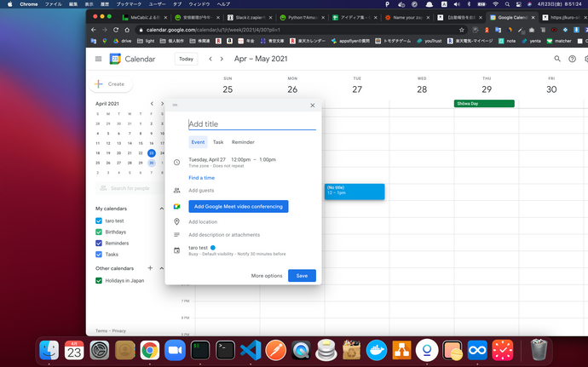Go back in Chrome
Image resolution: width=588 pixels, height=367 pixels.
point(94,30)
